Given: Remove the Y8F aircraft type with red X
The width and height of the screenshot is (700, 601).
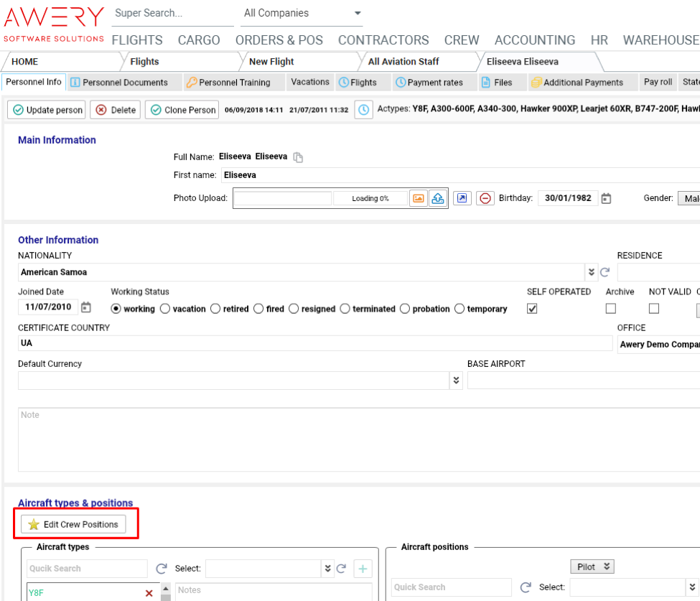Looking at the screenshot, I should [149, 593].
